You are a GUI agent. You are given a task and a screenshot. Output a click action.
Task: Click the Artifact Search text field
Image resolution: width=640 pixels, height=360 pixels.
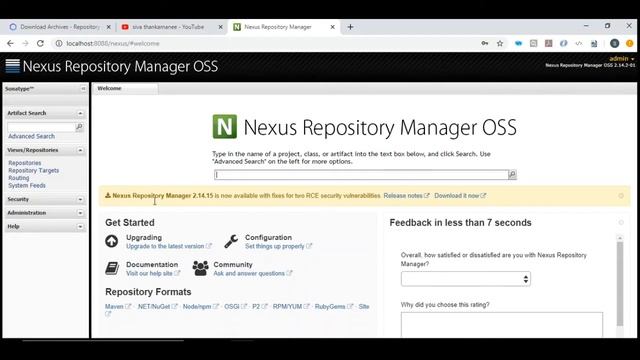tap(41, 127)
